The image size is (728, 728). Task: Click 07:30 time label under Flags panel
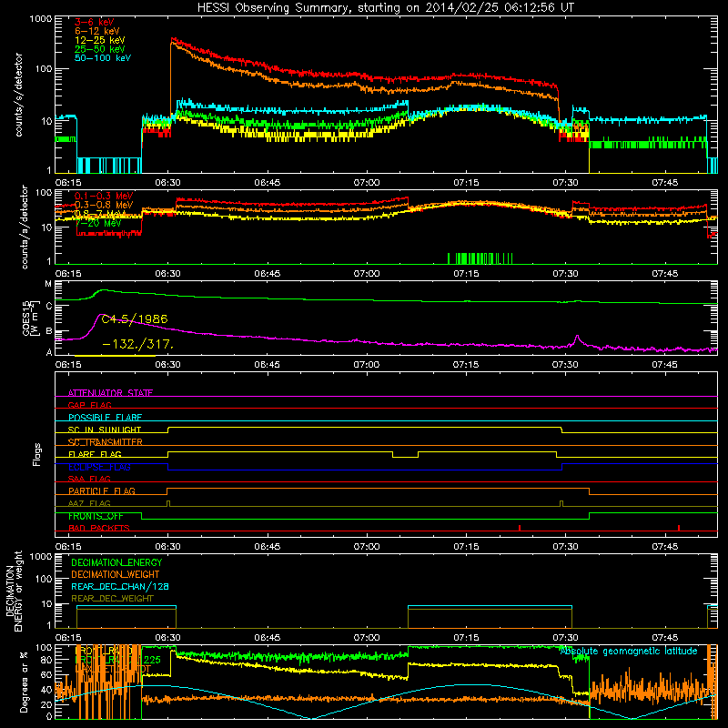click(x=565, y=547)
